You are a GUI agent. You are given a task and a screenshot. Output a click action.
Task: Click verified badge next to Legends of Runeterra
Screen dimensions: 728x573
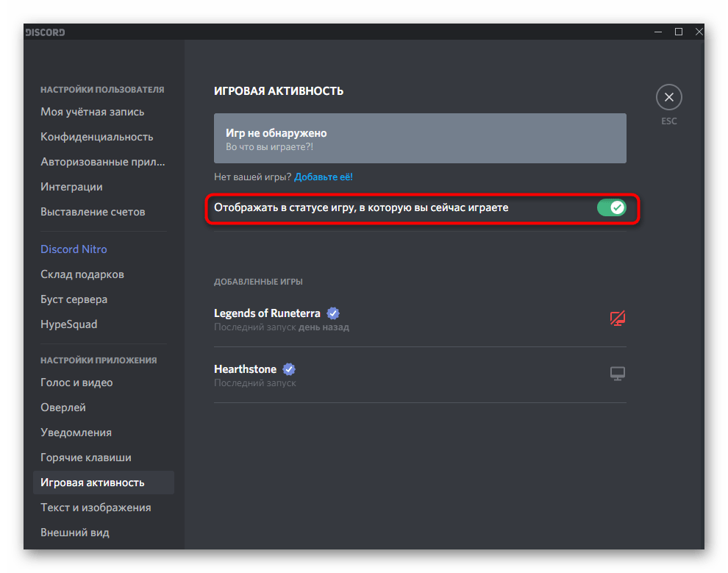pyautogui.click(x=333, y=313)
